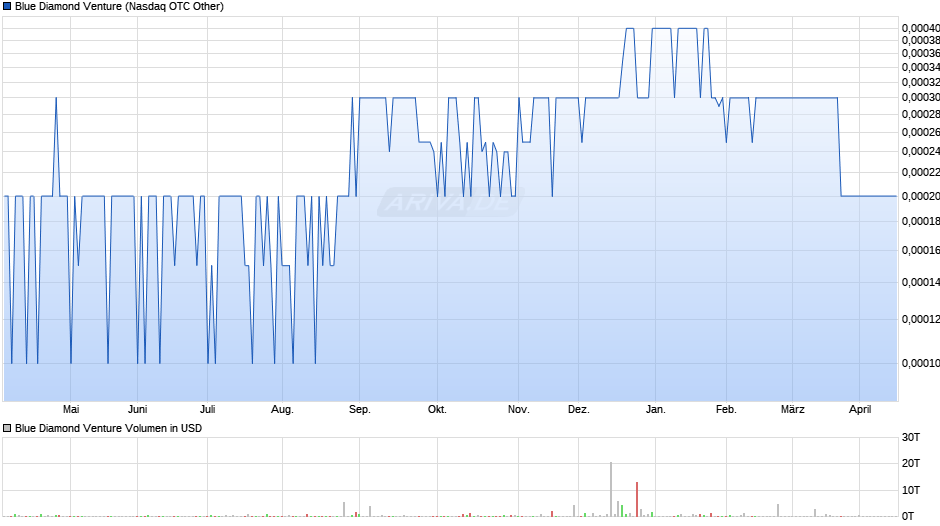The height and width of the screenshot is (526, 940).
Task: Click the 'Blue Diamond Venture Volumen in USD' label
Action: (x=109, y=428)
